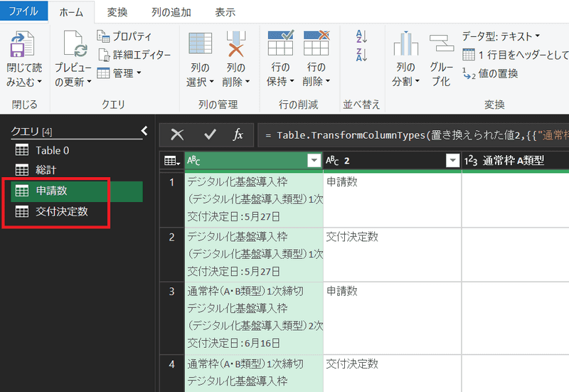Click the プレビューの更新 refresh icon
Viewport: 569px width, 392px height.
(74, 46)
